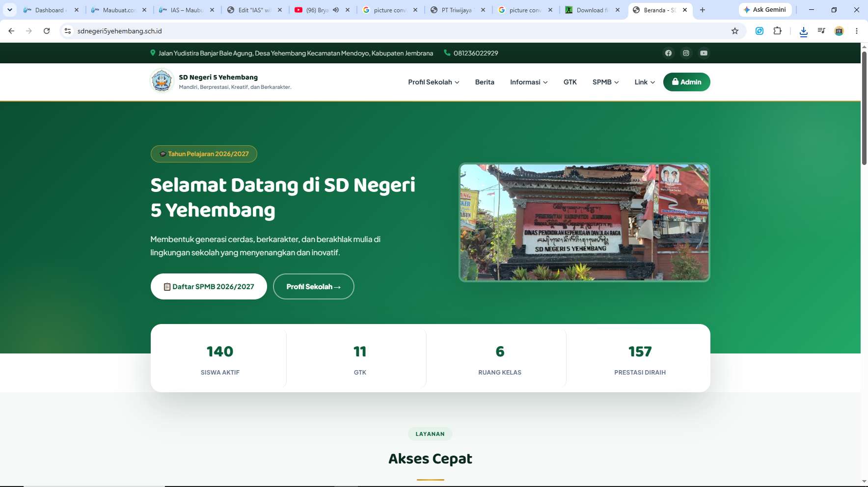Click the Akses Cepat heading
This screenshot has height=487, width=868.
pyautogui.click(x=430, y=459)
